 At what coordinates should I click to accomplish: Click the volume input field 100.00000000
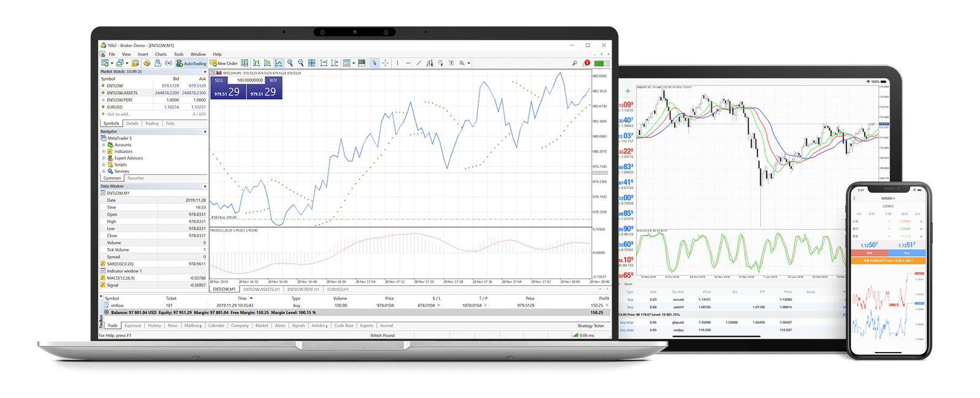coord(249,80)
